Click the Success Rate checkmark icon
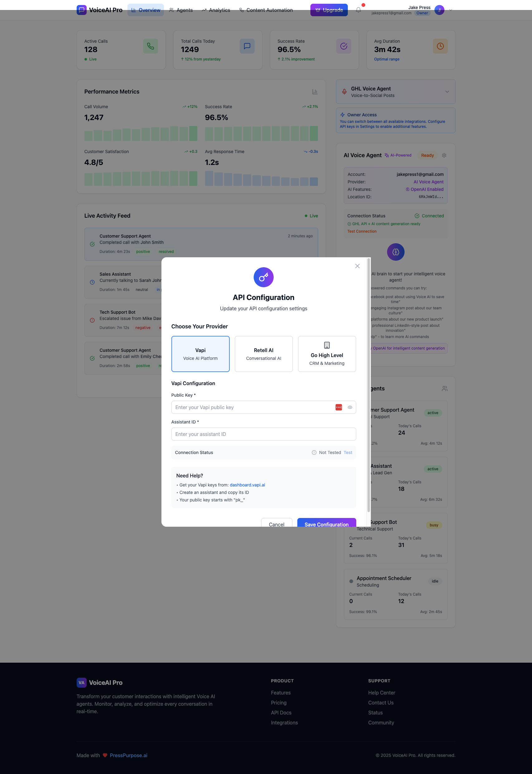This screenshot has width=532, height=774. point(344,46)
